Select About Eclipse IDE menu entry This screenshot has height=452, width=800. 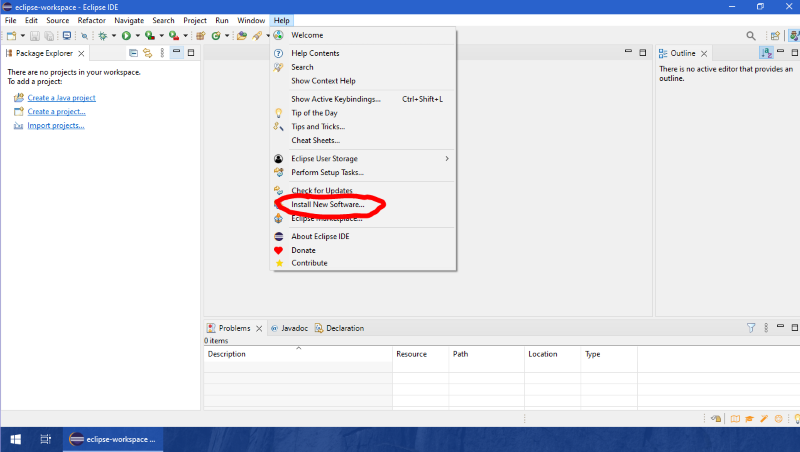pyautogui.click(x=363, y=236)
